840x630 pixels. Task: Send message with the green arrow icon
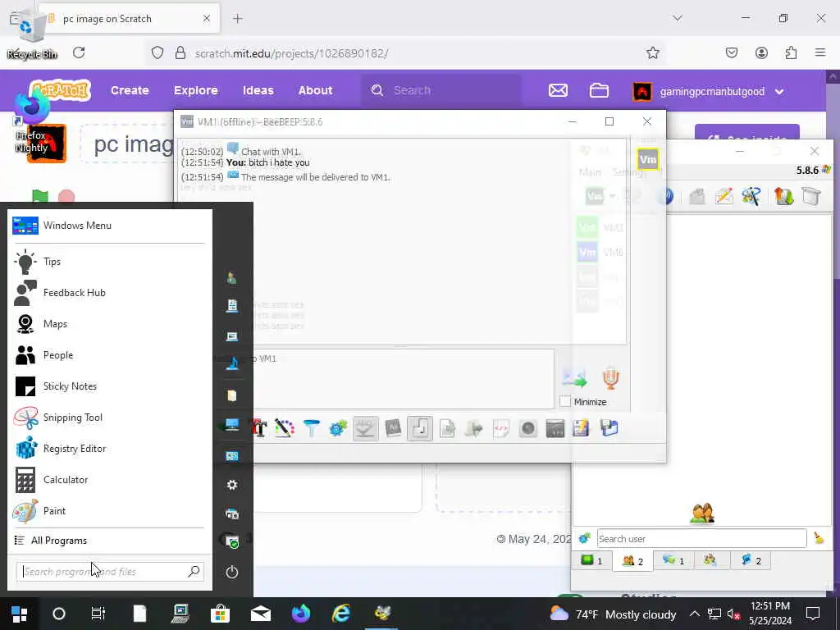pos(574,378)
